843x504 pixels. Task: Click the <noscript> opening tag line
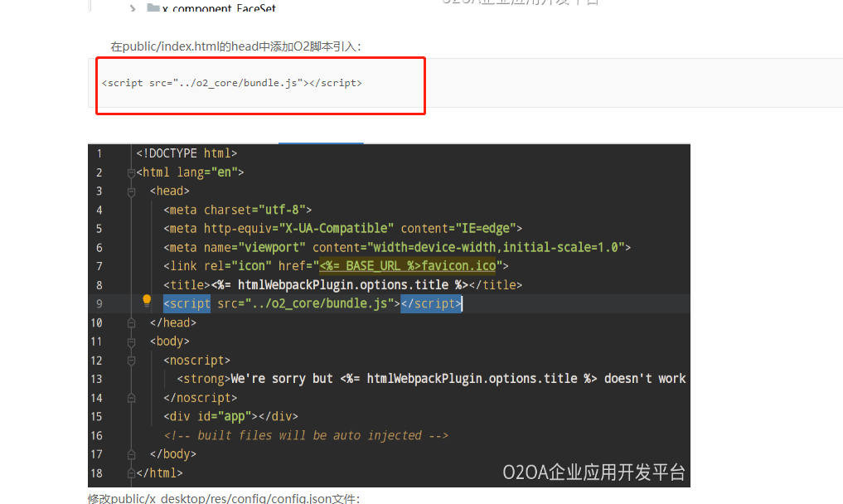[196, 360]
